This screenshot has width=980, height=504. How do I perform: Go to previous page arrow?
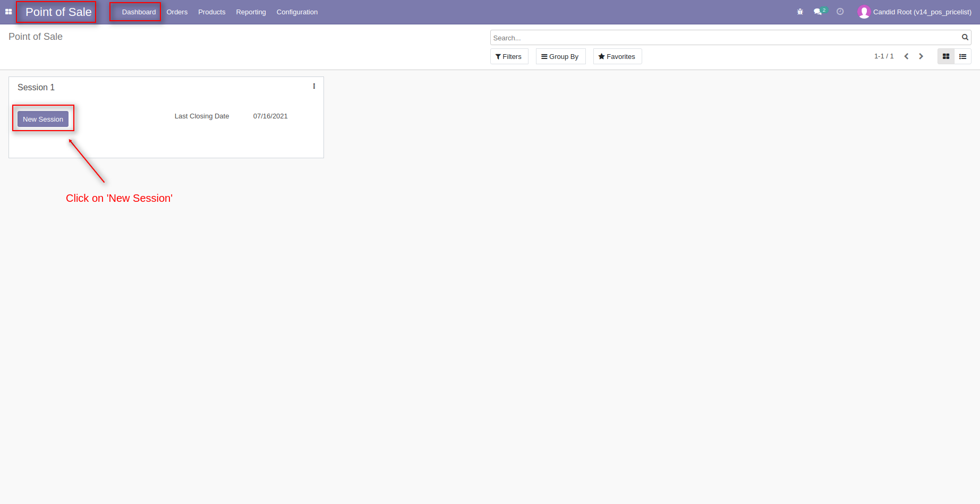(906, 56)
